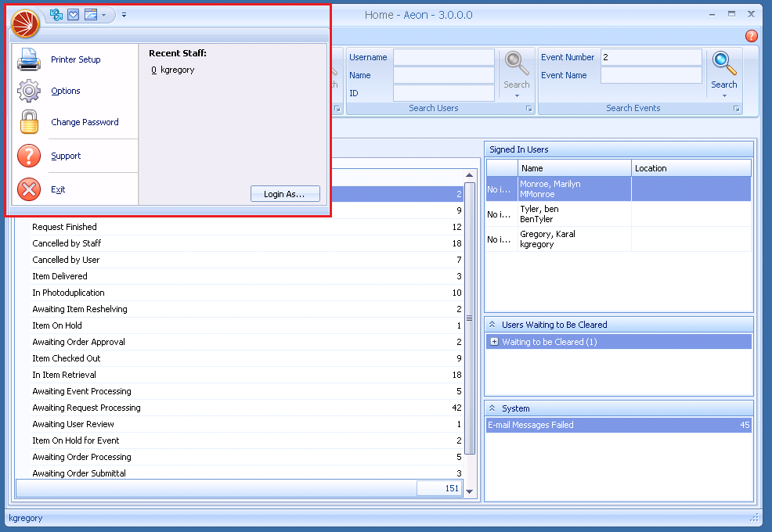
Task: Click the Aeon application orb button
Action: pyautogui.click(x=25, y=23)
